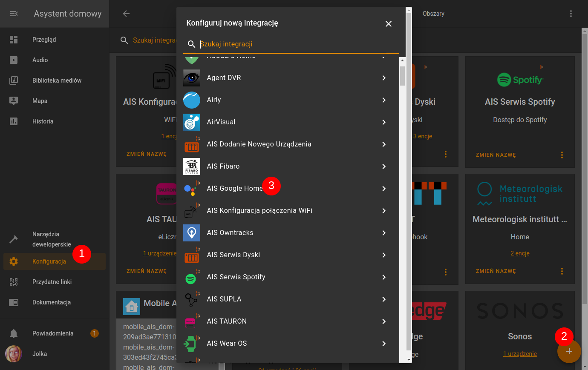Image resolution: width=588 pixels, height=370 pixels.
Task: Select AIS Serwis Spotify list entry text
Action: 236,277
